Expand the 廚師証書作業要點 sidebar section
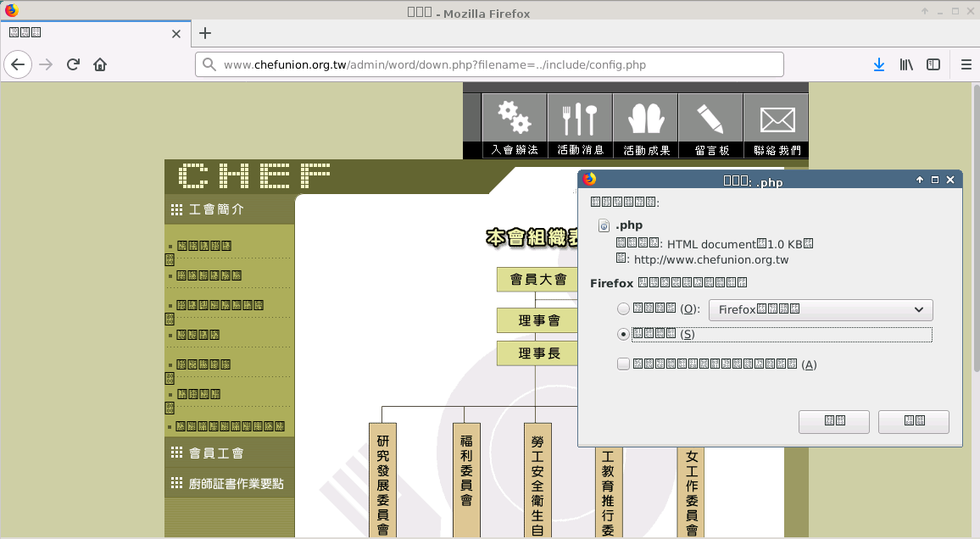 click(x=229, y=483)
